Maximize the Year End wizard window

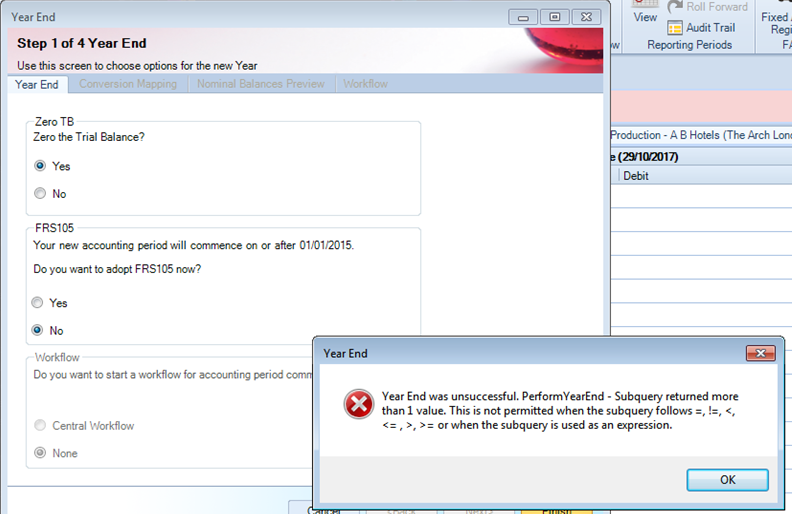tap(553, 17)
